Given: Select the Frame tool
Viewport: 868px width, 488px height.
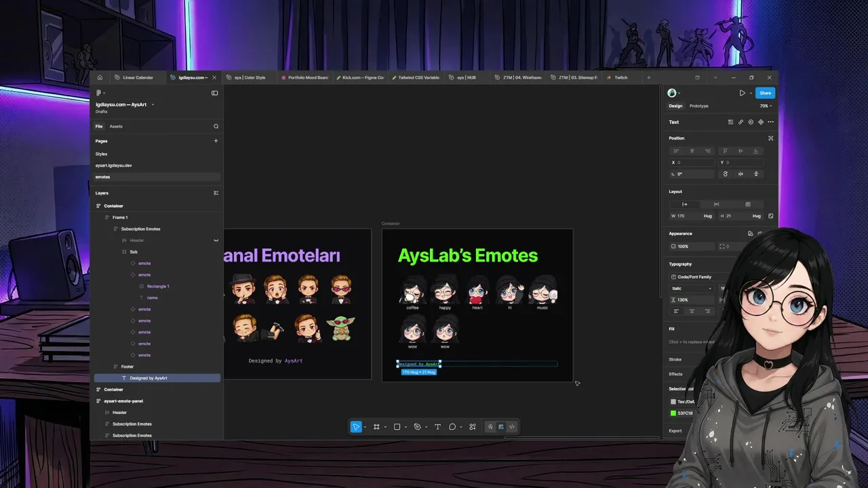Looking at the screenshot, I should tap(376, 427).
